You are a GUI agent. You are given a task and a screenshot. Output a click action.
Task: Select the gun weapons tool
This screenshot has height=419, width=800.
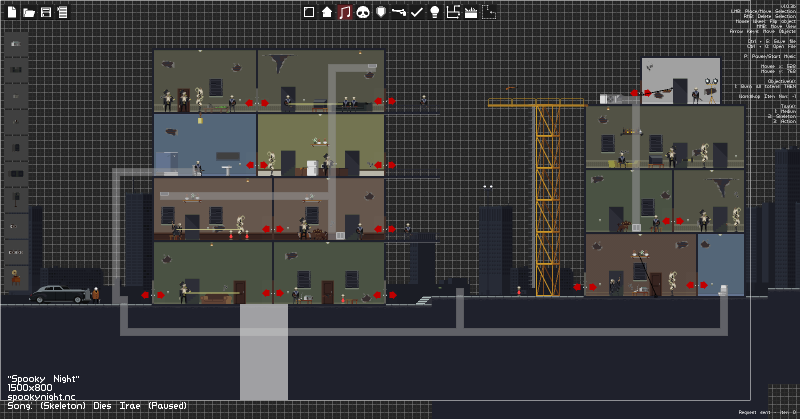coord(398,12)
